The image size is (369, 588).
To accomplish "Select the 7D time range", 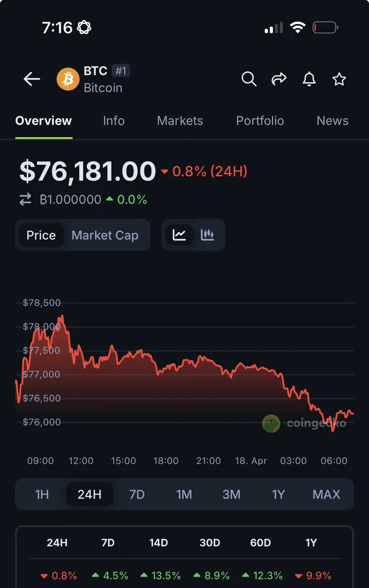I will coord(137,494).
